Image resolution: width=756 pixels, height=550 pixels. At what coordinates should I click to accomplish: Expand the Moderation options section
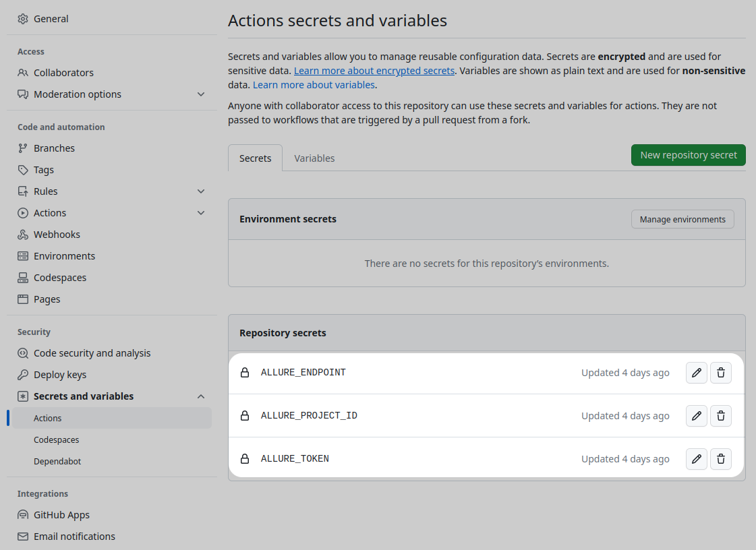200,94
